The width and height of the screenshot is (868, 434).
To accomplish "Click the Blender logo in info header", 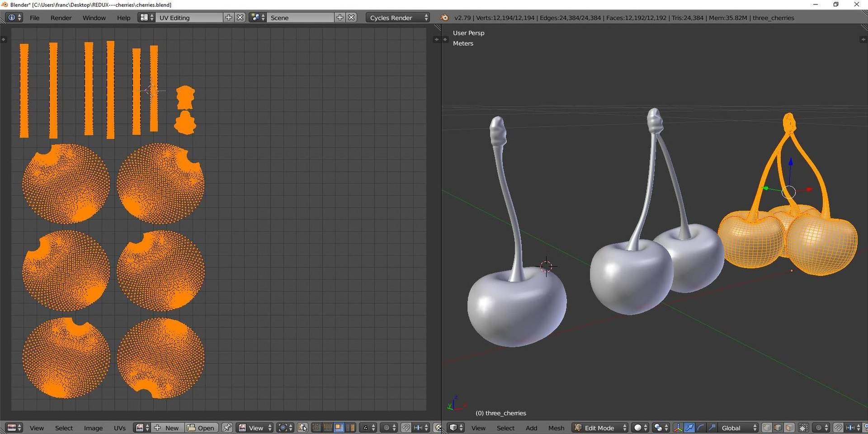I will [444, 18].
